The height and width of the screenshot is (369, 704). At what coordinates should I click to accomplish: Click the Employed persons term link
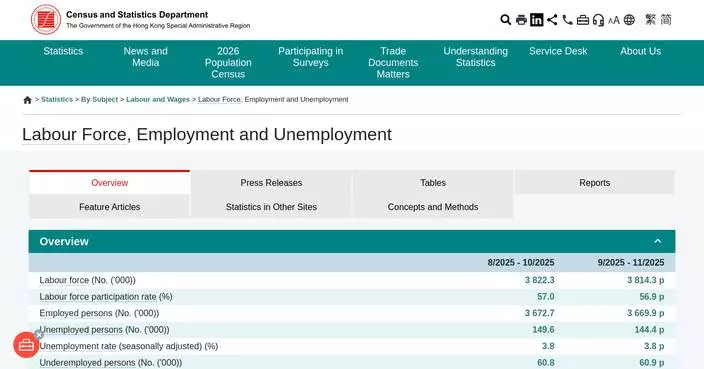point(76,313)
